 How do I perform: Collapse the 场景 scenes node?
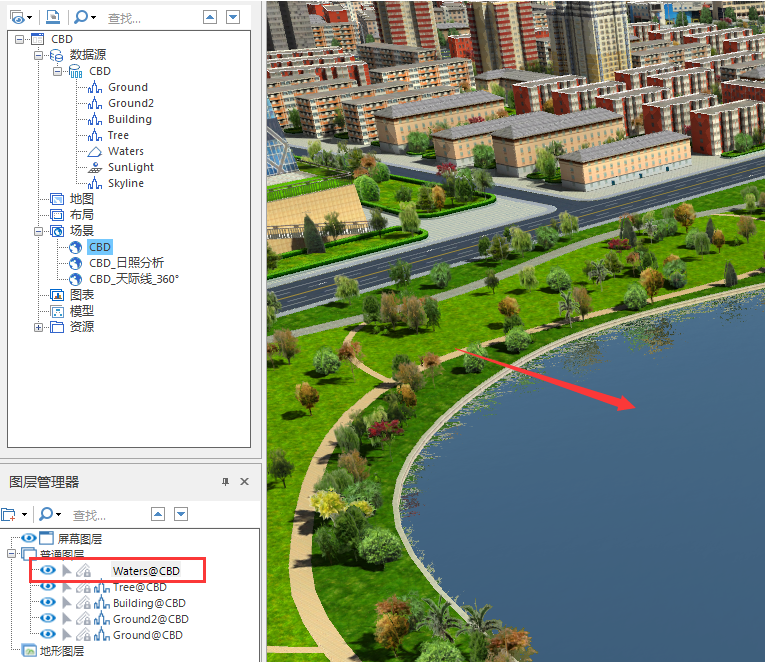[x=38, y=231]
